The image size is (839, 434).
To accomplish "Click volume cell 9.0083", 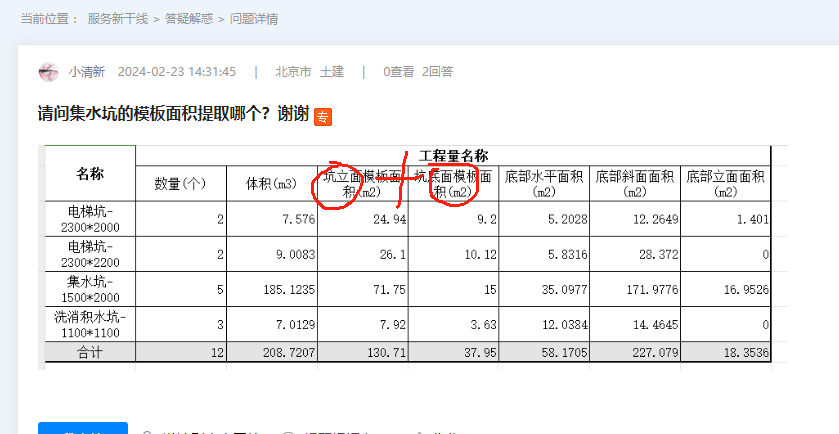I will pyautogui.click(x=272, y=254).
